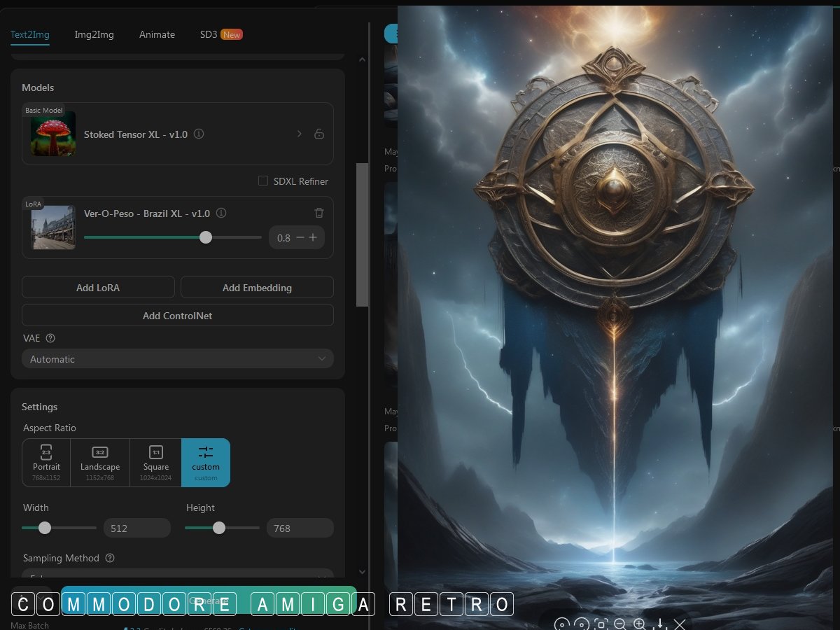Download the image using the arrow icon
This screenshot has height=630, width=840.
[659, 624]
